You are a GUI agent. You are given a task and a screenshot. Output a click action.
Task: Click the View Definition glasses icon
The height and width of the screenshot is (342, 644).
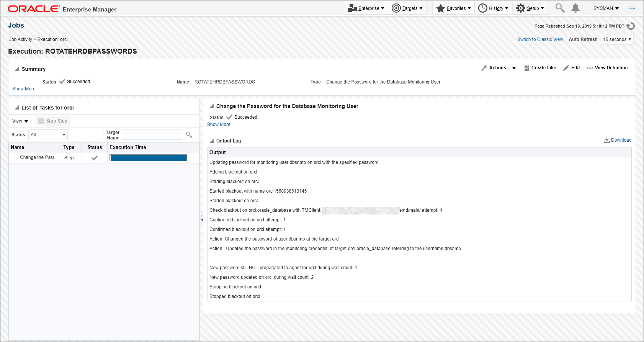click(x=590, y=68)
